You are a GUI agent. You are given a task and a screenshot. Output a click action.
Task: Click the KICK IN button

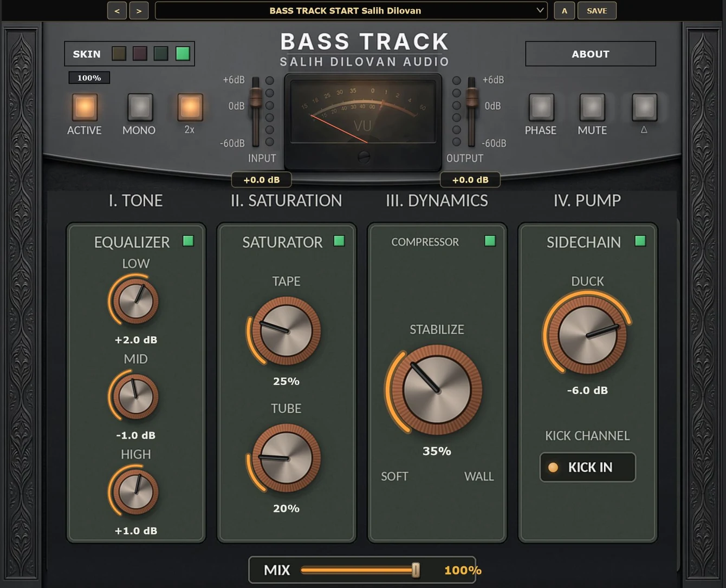[587, 467]
